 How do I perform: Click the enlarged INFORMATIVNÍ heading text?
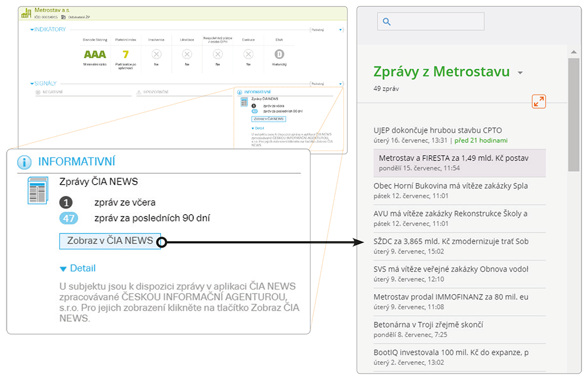(x=76, y=162)
